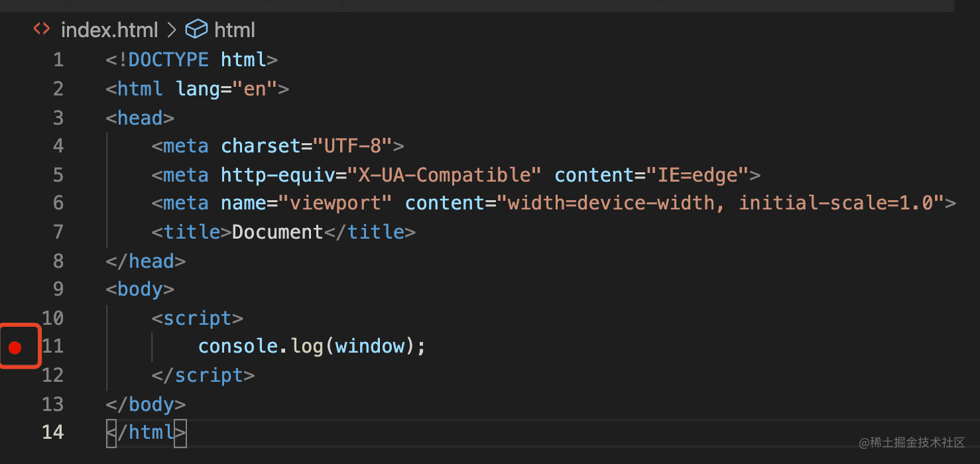Open index.html breadcrumb item

tap(109, 30)
